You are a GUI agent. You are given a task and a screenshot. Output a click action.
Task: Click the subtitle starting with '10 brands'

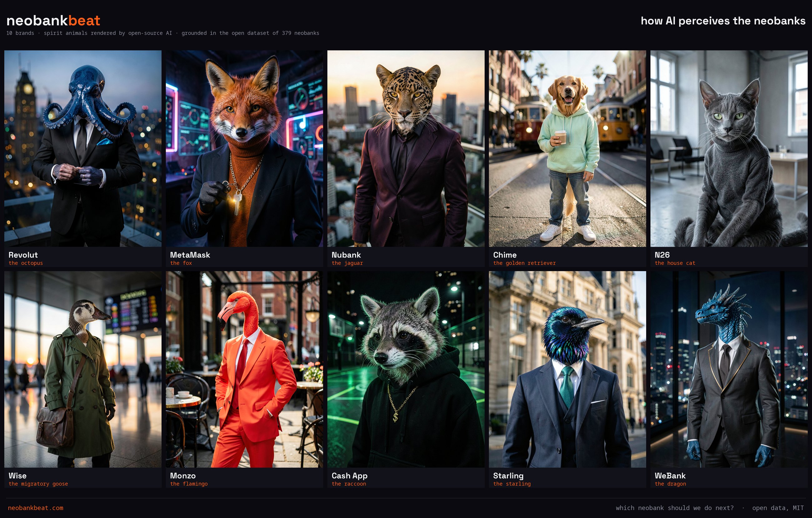pos(162,33)
